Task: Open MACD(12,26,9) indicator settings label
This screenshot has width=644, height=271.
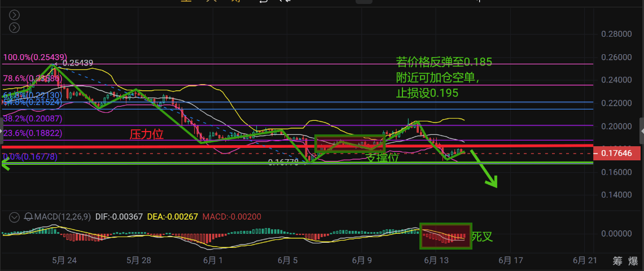Action: [x=63, y=216]
